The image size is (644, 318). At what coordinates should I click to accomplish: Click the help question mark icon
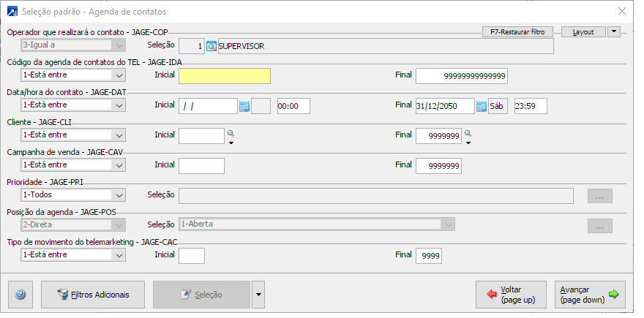click(20, 294)
